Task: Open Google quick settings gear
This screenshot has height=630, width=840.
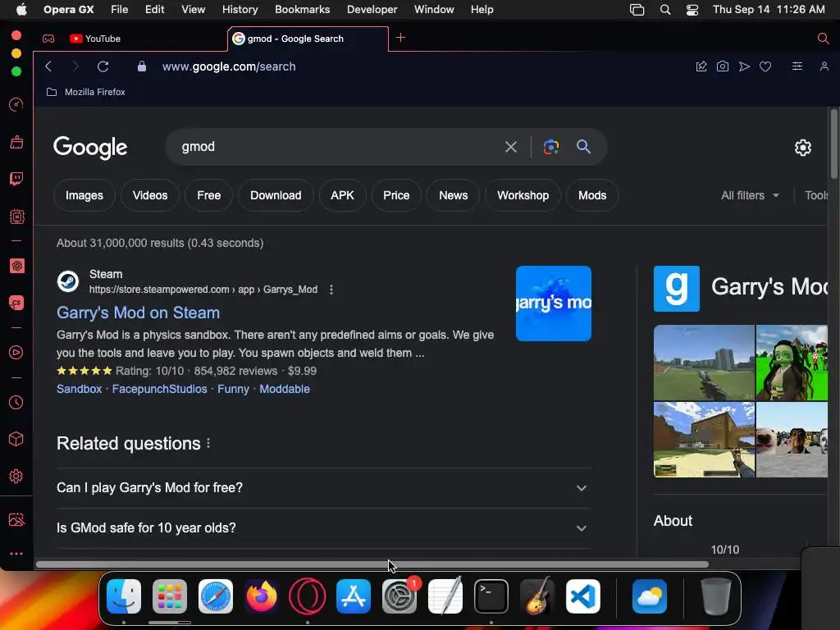Action: click(x=802, y=148)
